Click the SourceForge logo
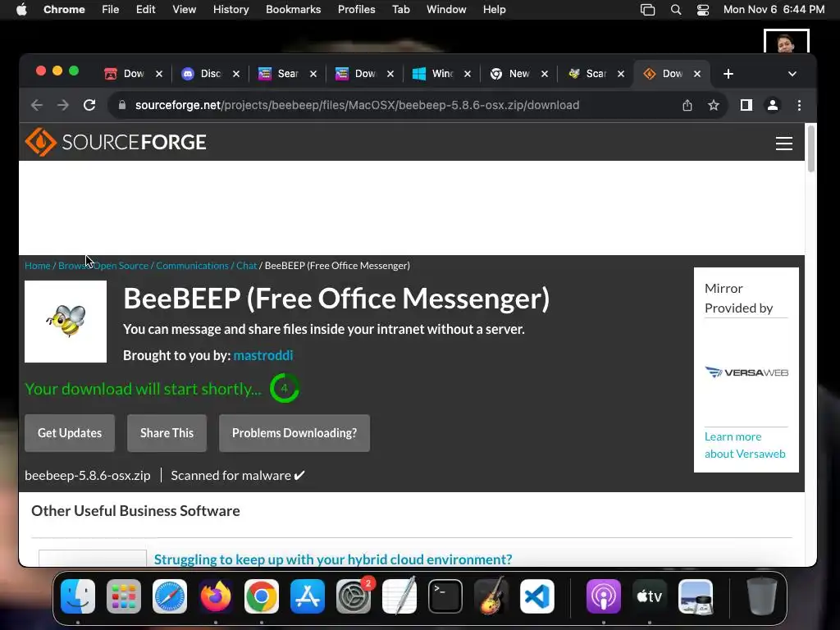Screen dimensions: 840x630 [116, 142]
